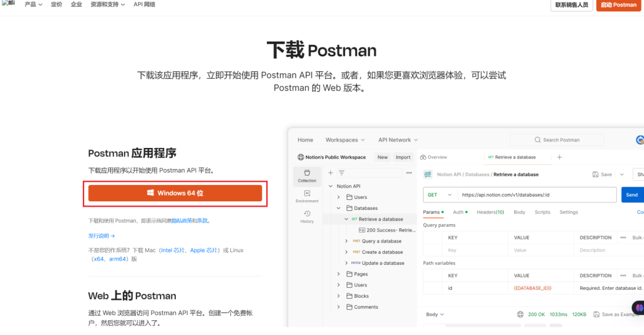Expand the Blocks folder
Screen dimensions: 644x335
pyautogui.click(x=339, y=296)
